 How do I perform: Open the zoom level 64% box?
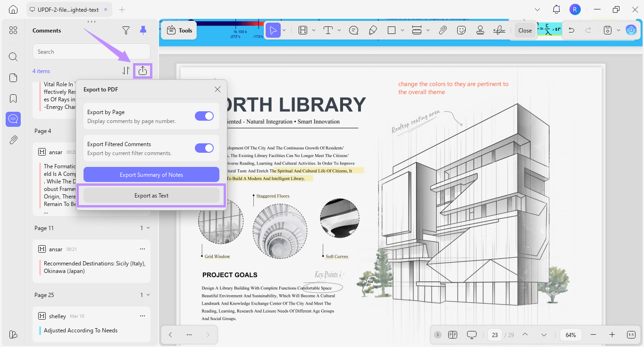point(571,335)
